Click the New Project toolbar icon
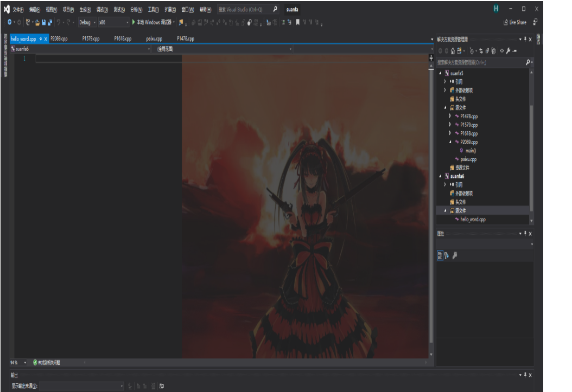The width and height of the screenshot is (572, 392). pyautogui.click(x=28, y=22)
